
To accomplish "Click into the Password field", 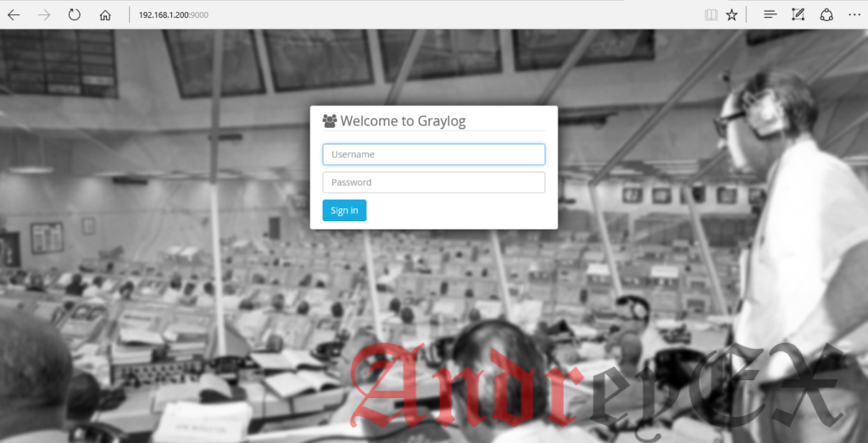I will pyautogui.click(x=434, y=182).
